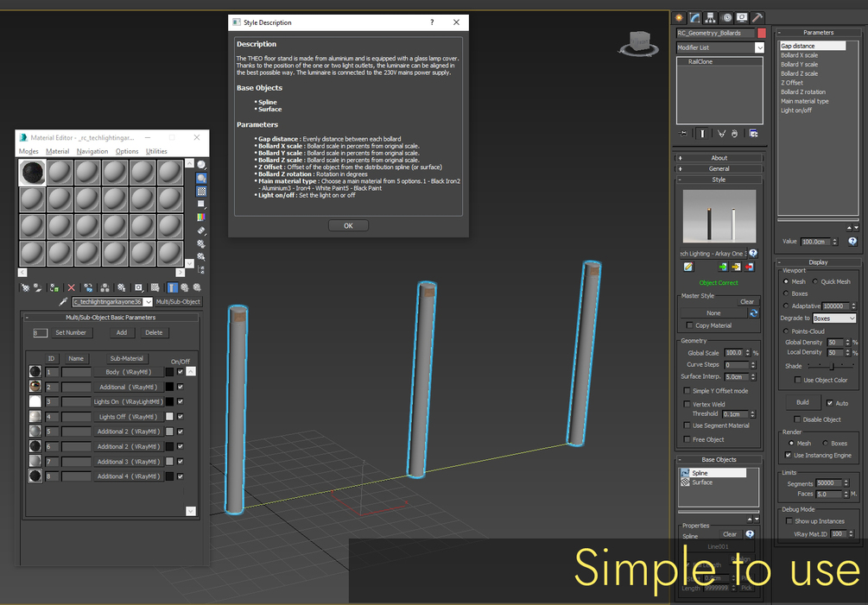Click Add sub-material button

(x=122, y=333)
